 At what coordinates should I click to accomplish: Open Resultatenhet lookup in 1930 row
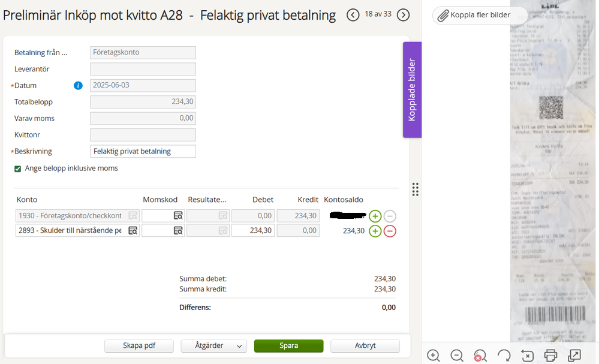[223, 216]
